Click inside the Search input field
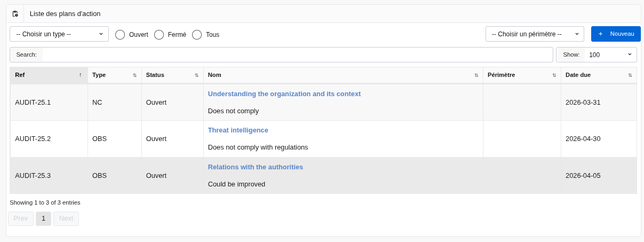The height and width of the screenshot is (242, 644). point(297,54)
